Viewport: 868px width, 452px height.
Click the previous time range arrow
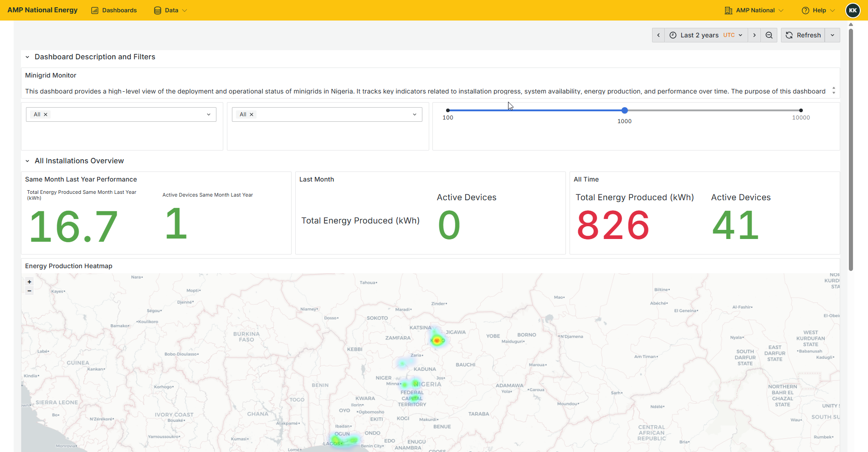(658, 35)
